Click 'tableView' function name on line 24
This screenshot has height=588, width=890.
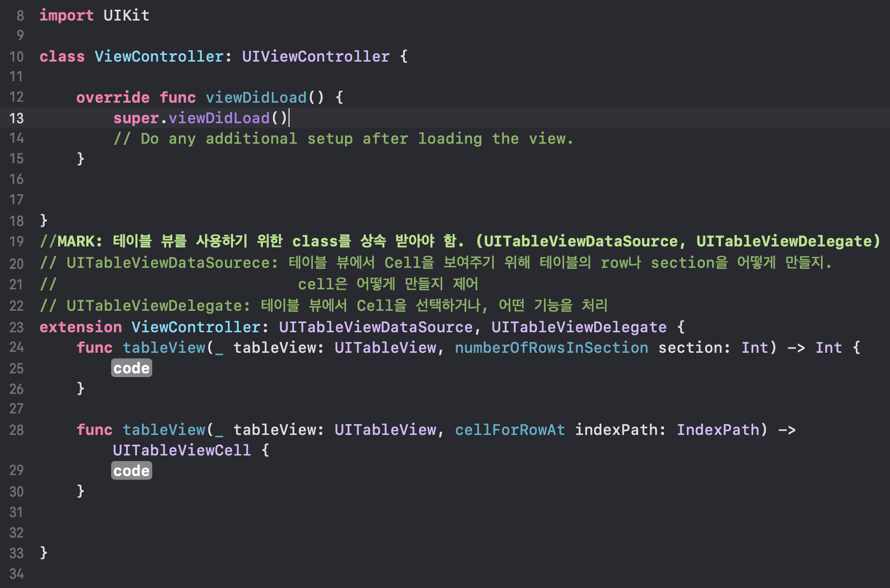[x=164, y=348]
